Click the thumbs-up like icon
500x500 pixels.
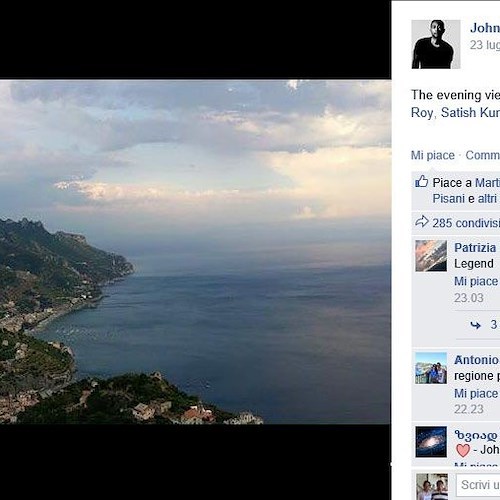tap(422, 181)
